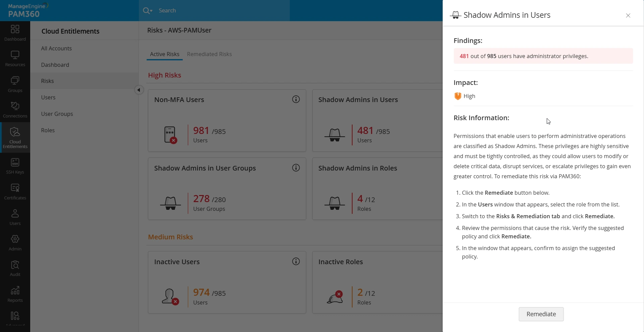
Task: Open All Accounts in Cloud Entitlements menu
Action: pyautogui.click(x=56, y=48)
